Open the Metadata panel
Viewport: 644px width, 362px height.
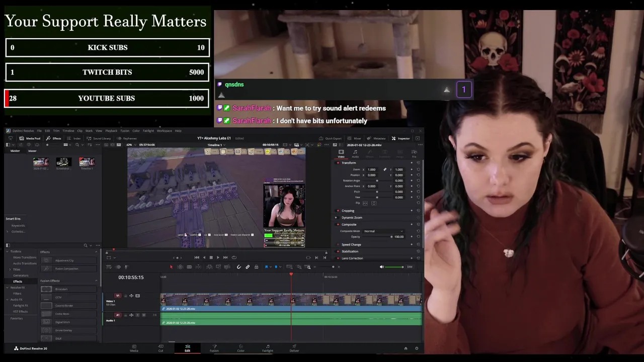377,138
